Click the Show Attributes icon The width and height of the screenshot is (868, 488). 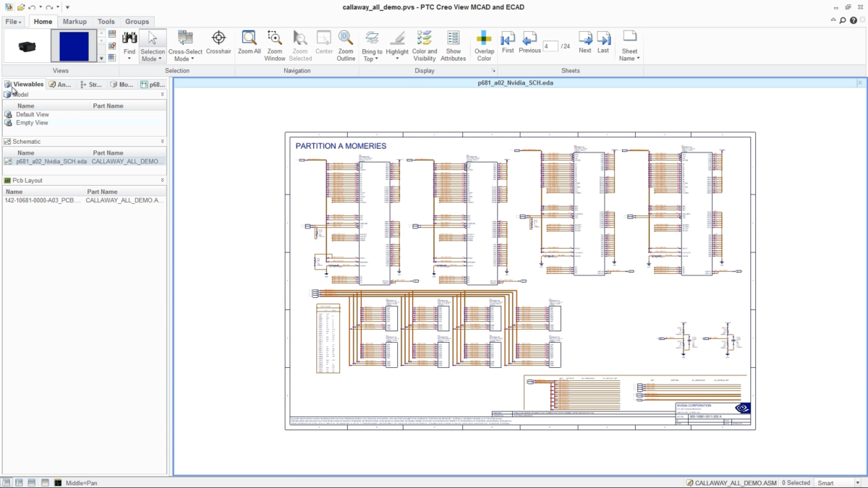(x=453, y=45)
